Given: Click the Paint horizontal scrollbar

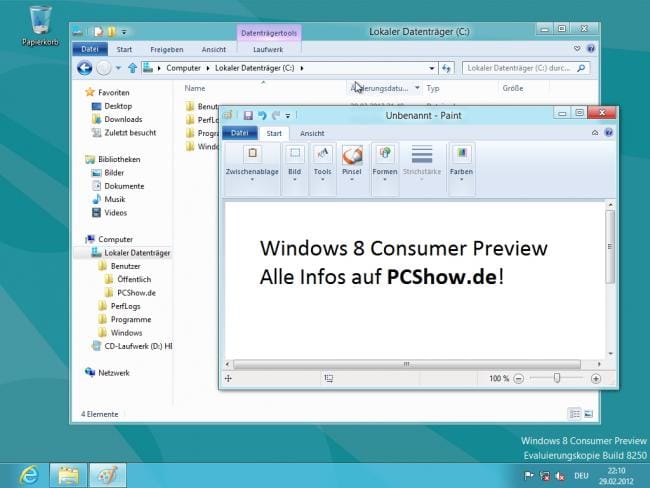Looking at the screenshot, I should tap(407, 364).
